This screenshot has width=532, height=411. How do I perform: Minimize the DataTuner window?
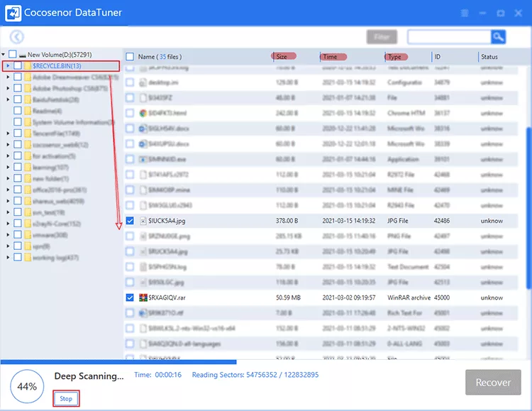(482, 13)
